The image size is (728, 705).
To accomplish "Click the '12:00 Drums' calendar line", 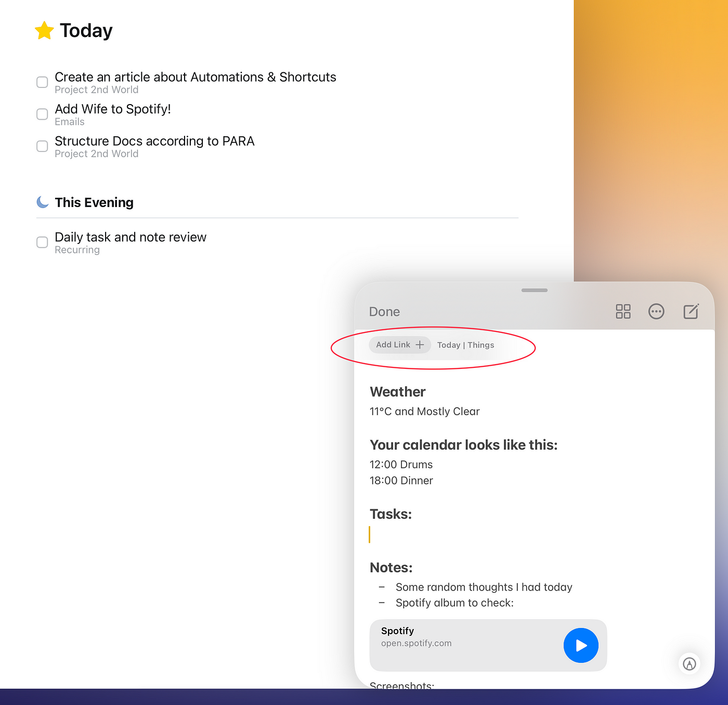I will pyautogui.click(x=401, y=465).
